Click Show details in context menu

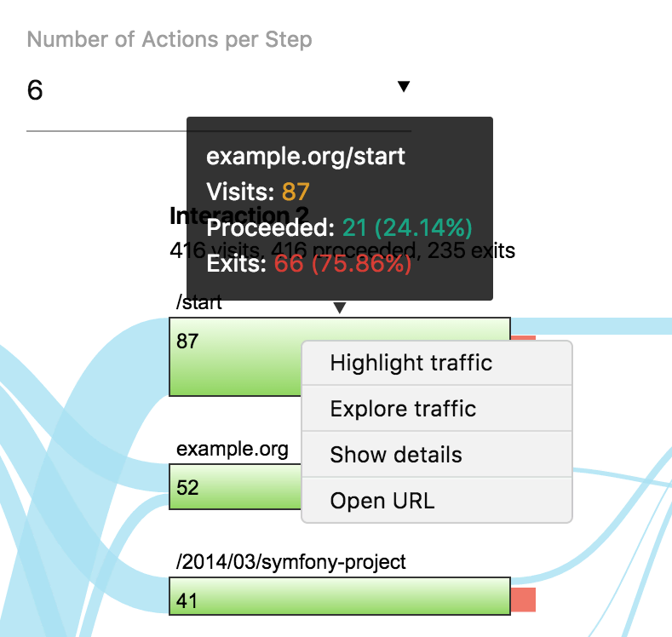pyautogui.click(x=396, y=455)
